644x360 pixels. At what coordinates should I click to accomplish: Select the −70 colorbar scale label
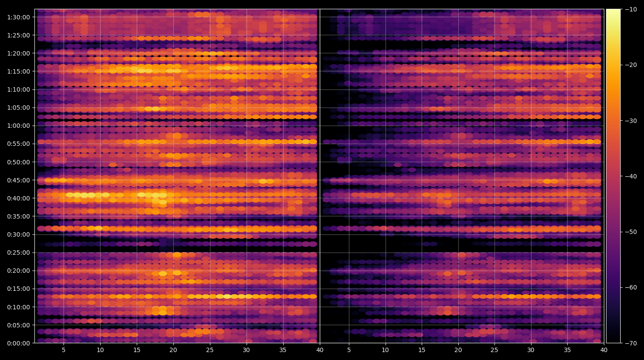point(631,343)
